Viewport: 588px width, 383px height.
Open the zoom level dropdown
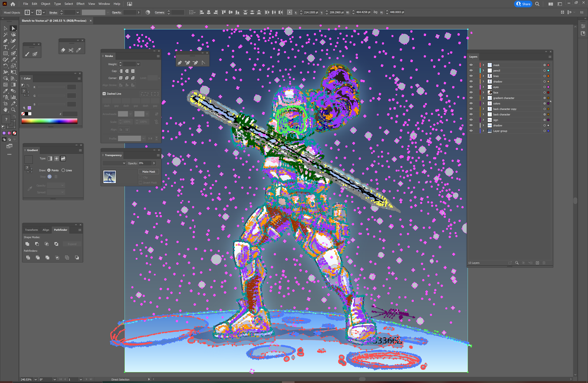click(36, 379)
